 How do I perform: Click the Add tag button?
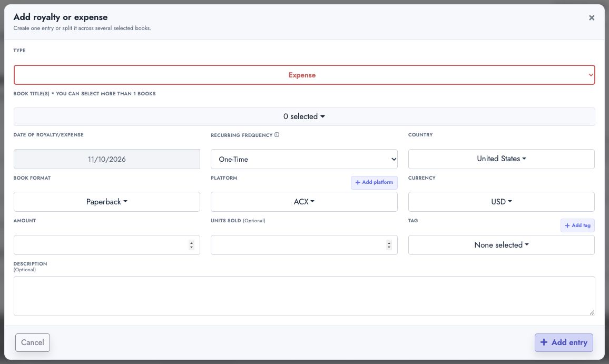pos(577,225)
